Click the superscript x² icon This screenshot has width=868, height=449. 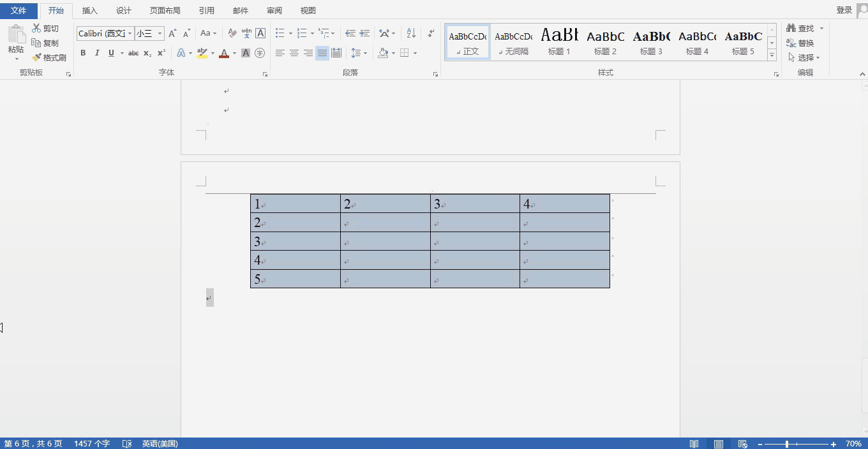(161, 53)
